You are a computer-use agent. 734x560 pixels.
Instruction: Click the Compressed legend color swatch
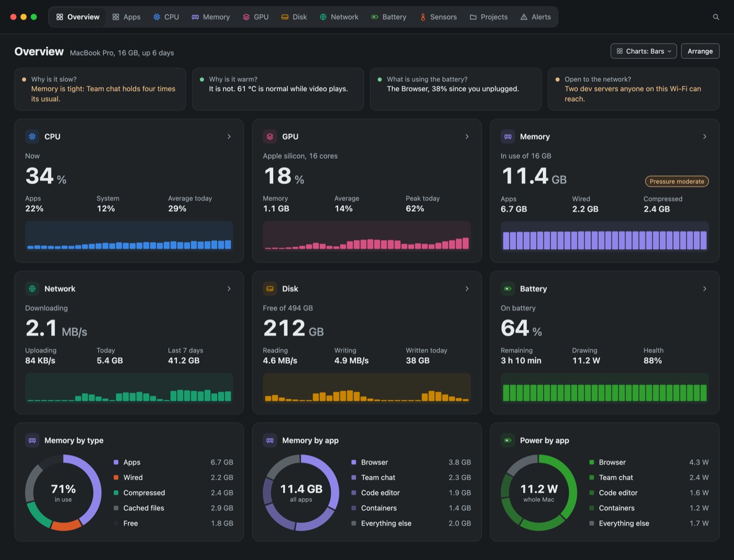tap(116, 493)
